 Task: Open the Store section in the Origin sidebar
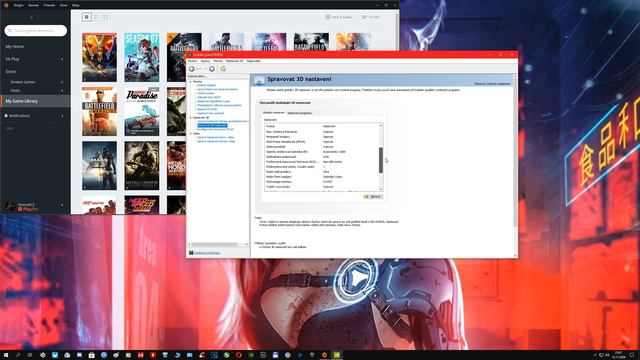pyautogui.click(x=11, y=71)
